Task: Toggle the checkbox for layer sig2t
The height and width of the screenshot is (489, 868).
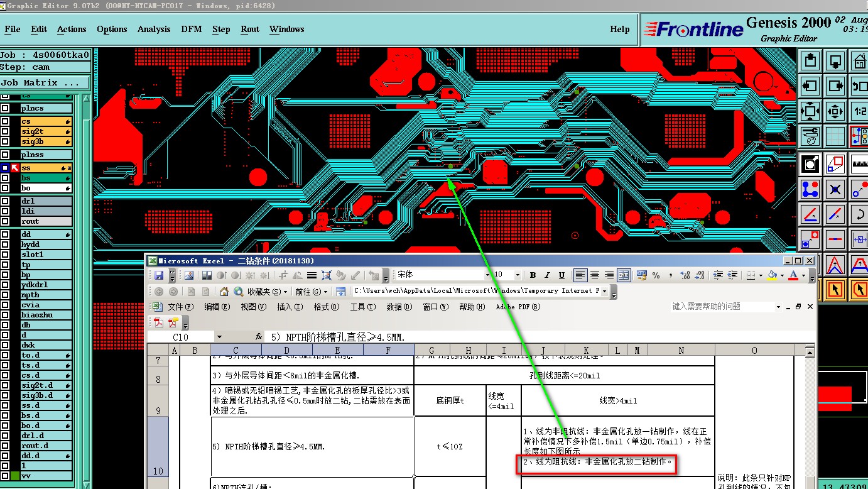Action: 5,131
